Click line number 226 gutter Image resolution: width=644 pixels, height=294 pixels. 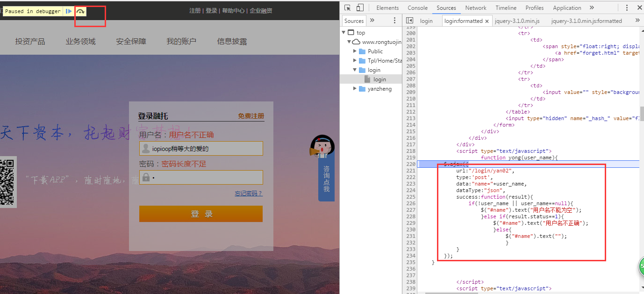[x=411, y=203]
